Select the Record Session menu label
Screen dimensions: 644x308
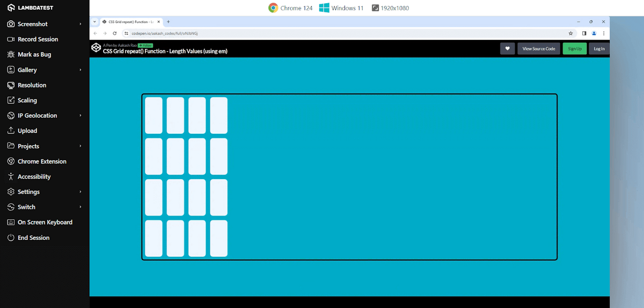click(38, 39)
